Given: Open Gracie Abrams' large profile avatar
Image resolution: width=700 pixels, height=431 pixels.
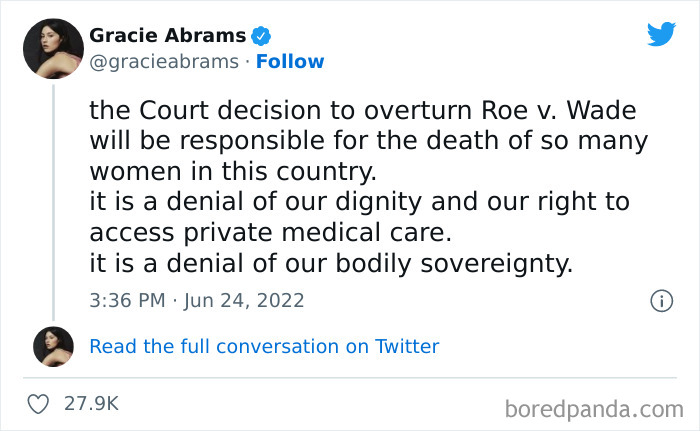Looking at the screenshot, I should click(x=53, y=47).
